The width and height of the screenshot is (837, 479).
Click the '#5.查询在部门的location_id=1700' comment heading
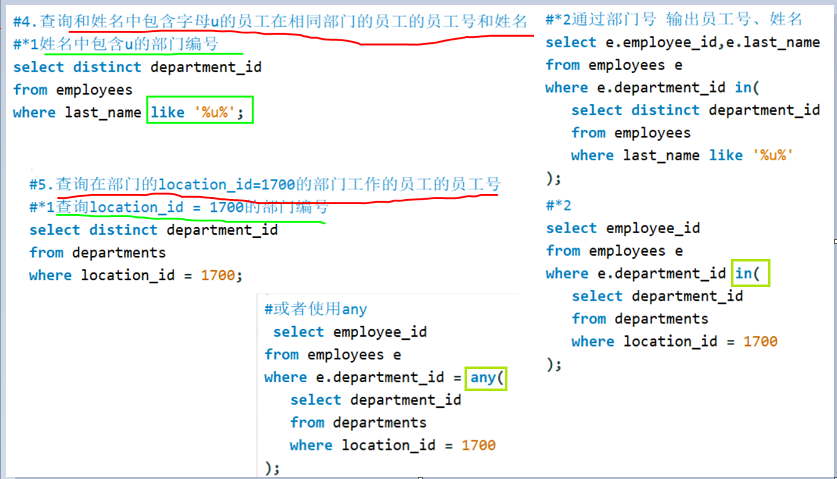point(265,184)
